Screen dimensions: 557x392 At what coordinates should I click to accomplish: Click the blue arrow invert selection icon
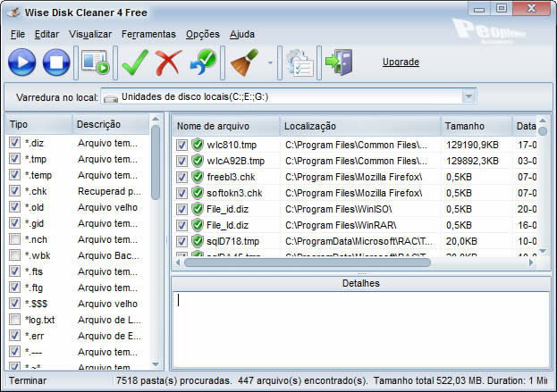[202, 63]
